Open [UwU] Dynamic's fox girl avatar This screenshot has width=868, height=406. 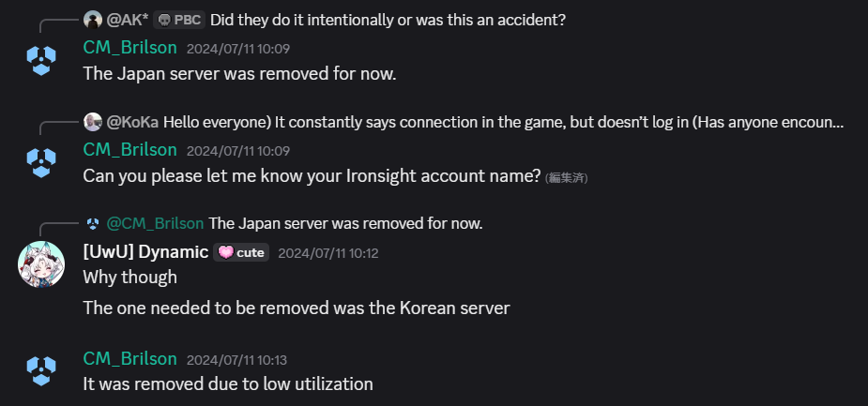(x=41, y=264)
